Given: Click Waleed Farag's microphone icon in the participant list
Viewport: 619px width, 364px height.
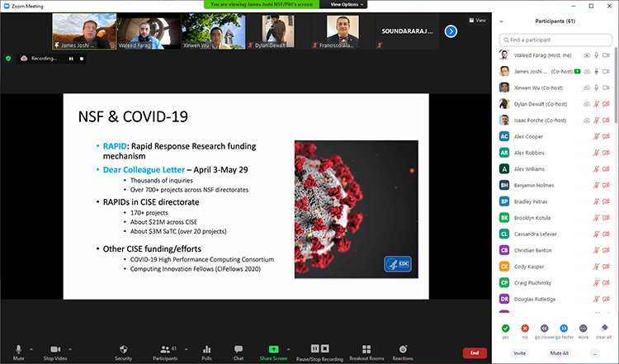Looking at the screenshot, I should tap(597, 55).
